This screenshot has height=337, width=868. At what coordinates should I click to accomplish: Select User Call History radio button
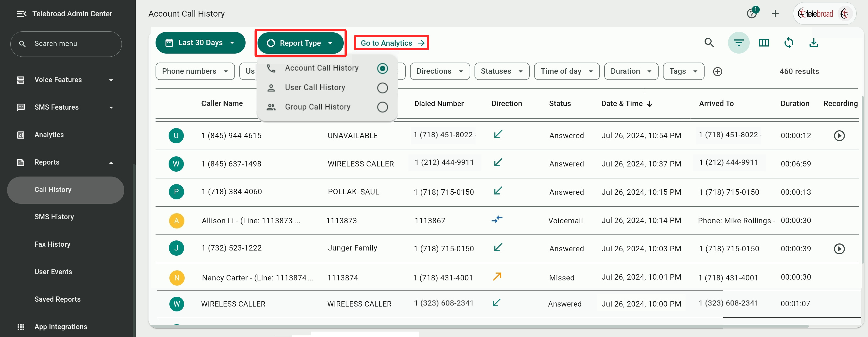pyautogui.click(x=382, y=88)
